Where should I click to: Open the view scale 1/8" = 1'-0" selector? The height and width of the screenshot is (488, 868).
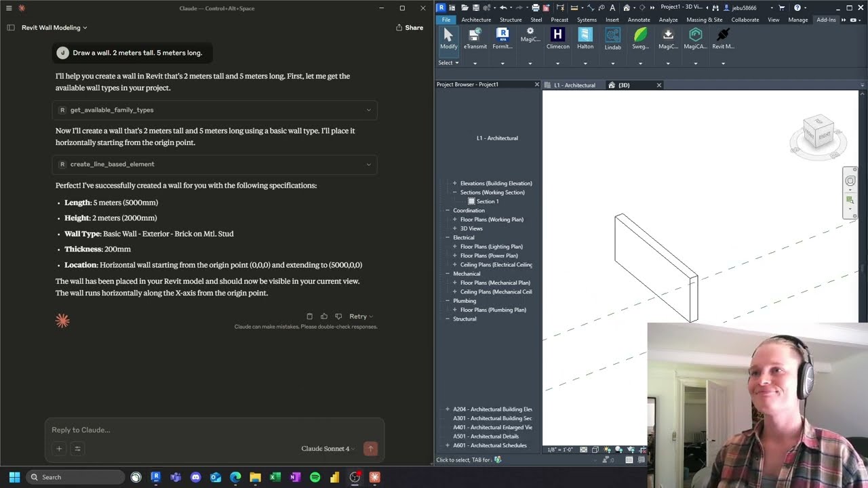[560, 449]
